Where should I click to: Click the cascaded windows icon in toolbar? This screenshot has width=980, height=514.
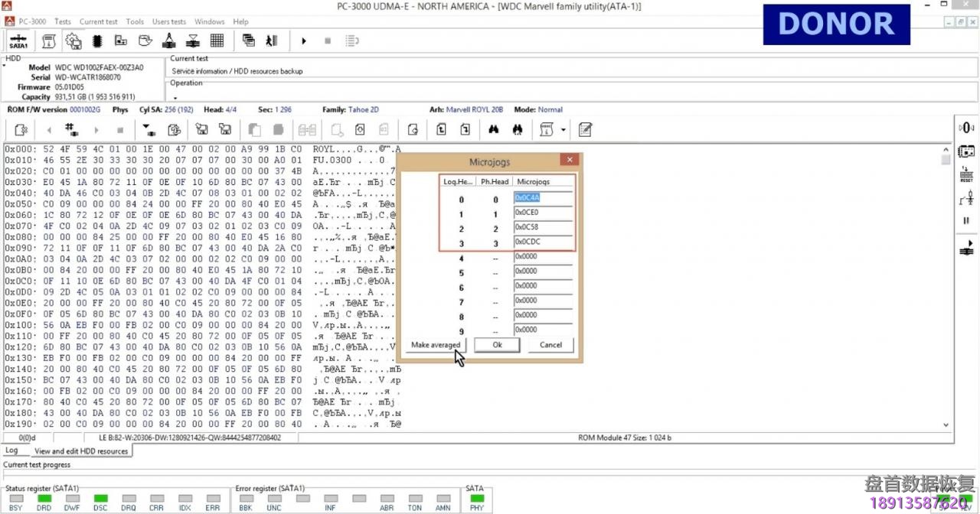249,41
